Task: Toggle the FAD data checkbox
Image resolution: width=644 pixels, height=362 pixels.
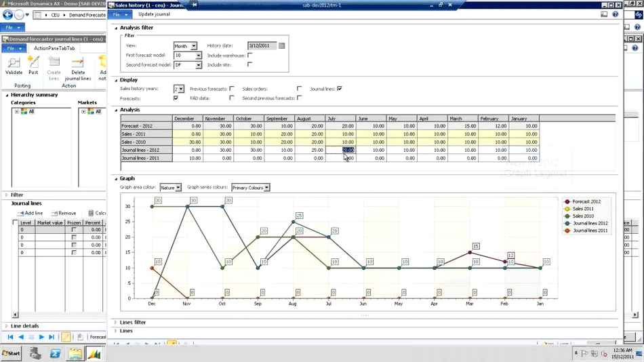Action: point(232,98)
